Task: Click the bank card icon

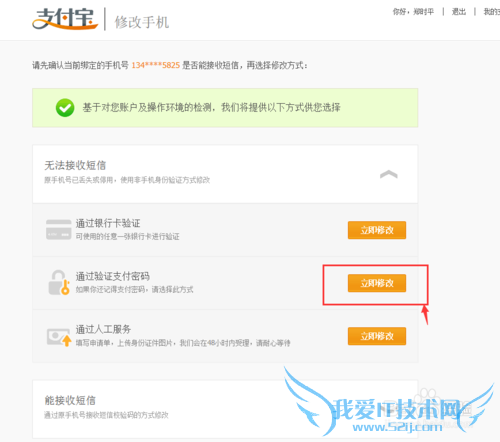Action: 58,230
